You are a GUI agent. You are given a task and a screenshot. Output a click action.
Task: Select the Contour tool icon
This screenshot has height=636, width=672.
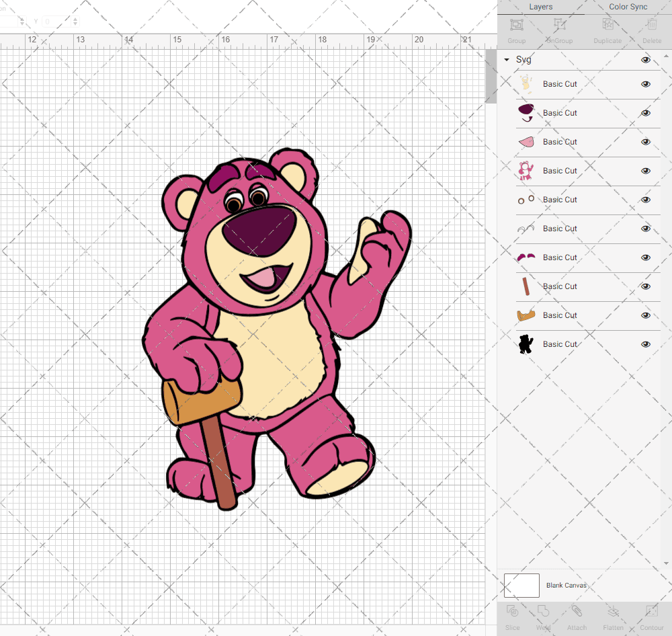pyautogui.click(x=651, y=610)
